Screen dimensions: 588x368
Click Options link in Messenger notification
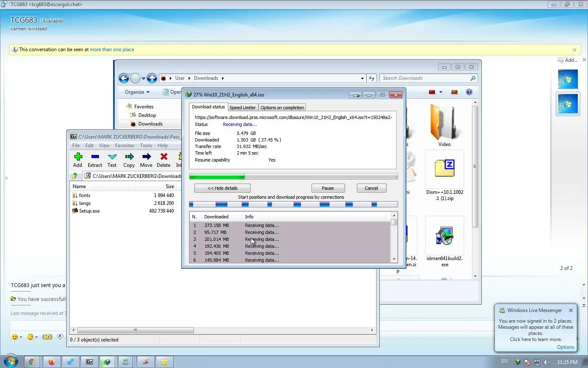pos(565,347)
